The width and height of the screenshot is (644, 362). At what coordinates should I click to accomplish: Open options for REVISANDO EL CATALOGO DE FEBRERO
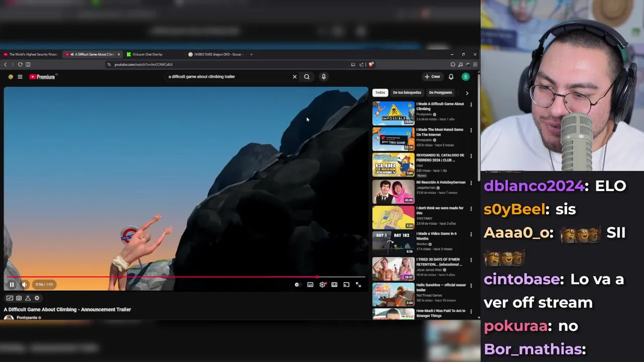[471, 156]
